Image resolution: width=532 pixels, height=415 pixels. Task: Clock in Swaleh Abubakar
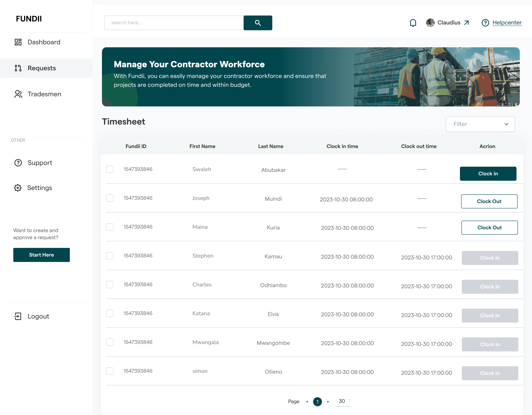coord(488,174)
